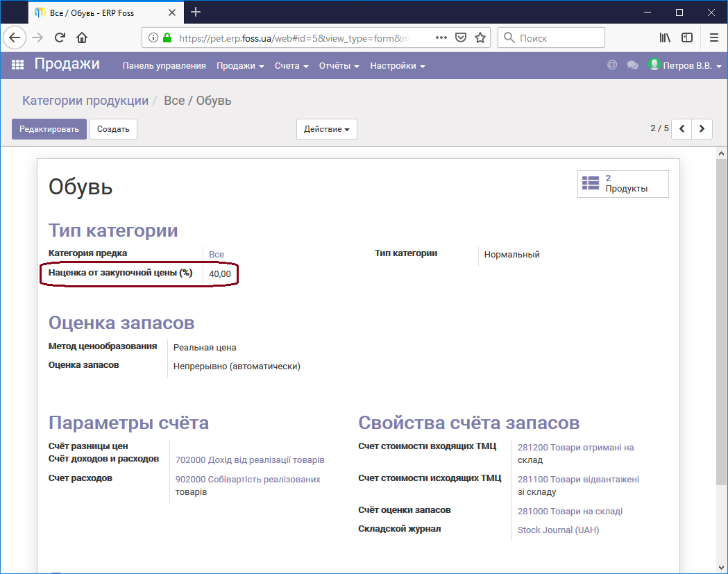Open the @ mentions icon

pyautogui.click(x=612, y=65)
